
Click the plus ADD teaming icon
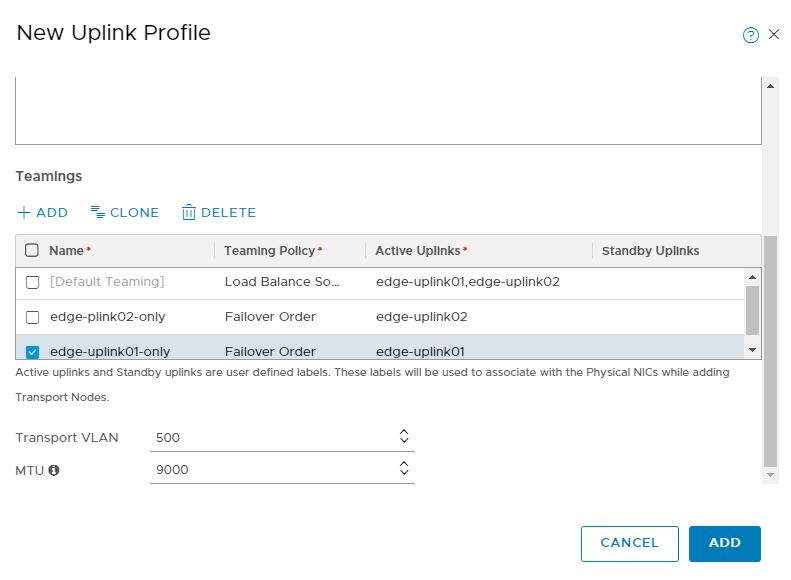tap(24, 212)
